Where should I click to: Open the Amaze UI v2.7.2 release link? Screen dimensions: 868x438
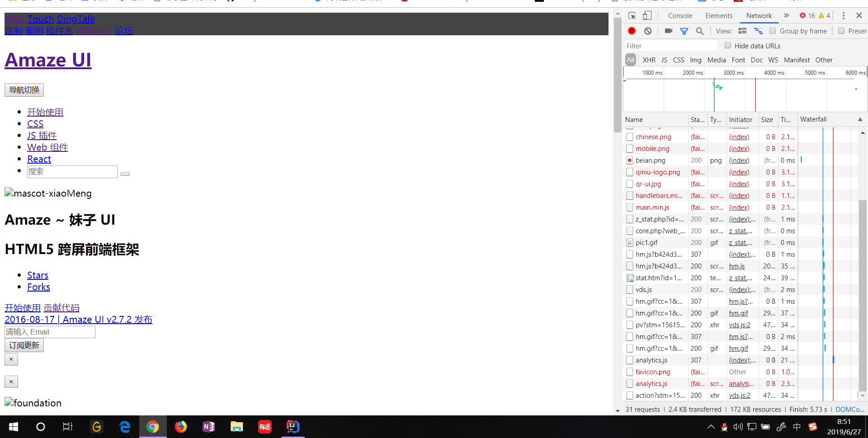pyautogui.click(x=79, y=320)
